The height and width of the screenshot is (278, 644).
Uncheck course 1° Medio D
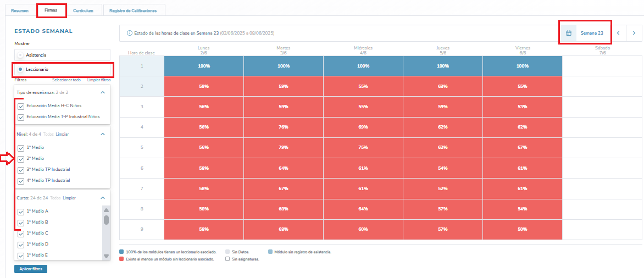pyautogui.click(x=21, y=244)
